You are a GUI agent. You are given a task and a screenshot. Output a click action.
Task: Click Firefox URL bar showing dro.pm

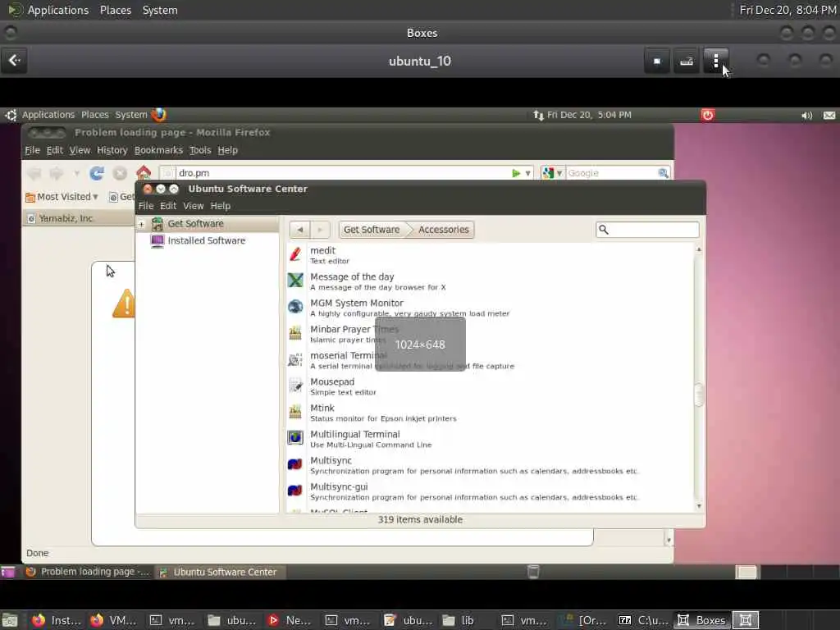[x=343, y=173]
